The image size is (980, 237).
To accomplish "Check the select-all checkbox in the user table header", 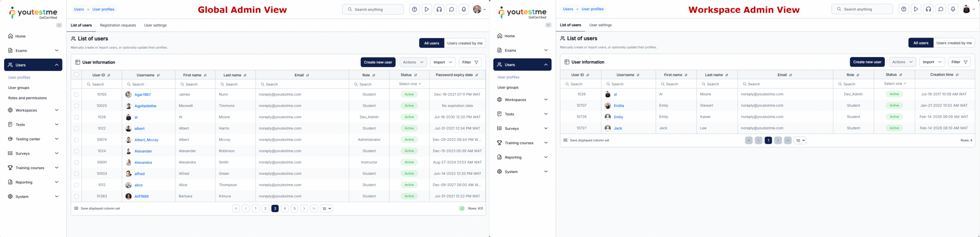I will (x=77, y=75).
